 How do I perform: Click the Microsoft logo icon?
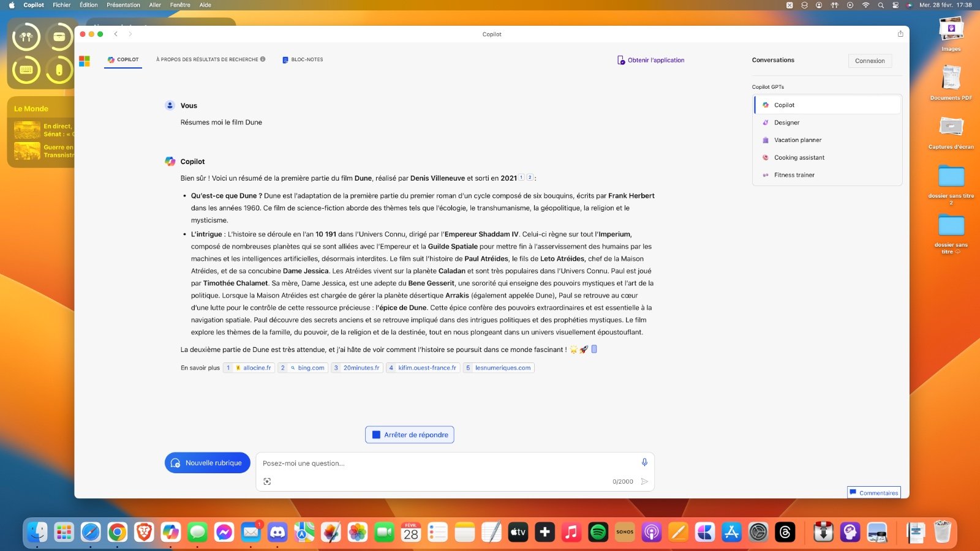coord(85,60)
